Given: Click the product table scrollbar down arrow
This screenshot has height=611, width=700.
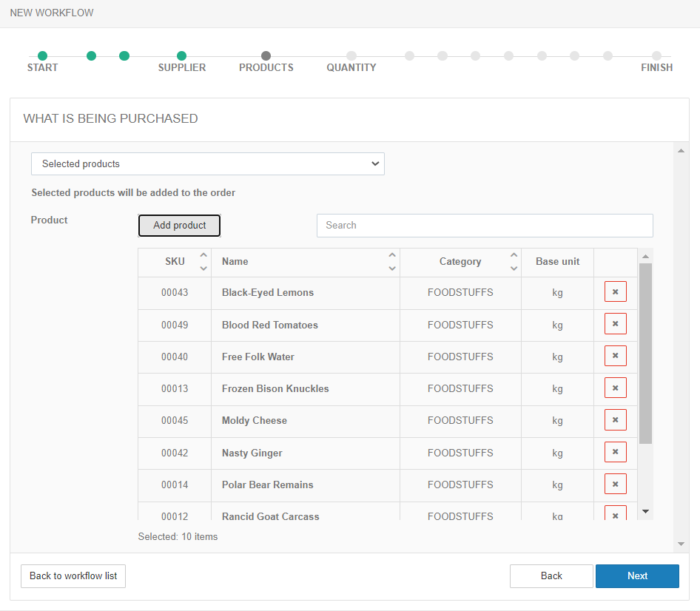Looking at the screenshot, I should click(645, 511).
